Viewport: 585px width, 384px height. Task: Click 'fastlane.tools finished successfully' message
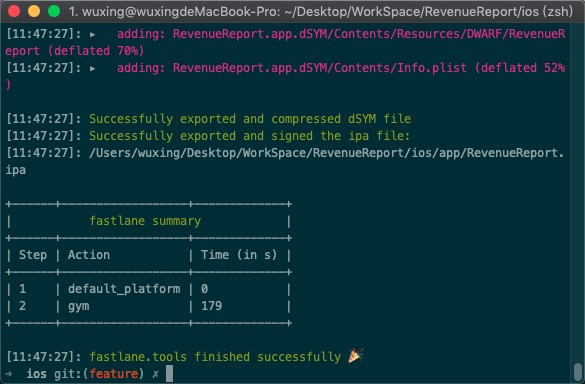(215, 357)
